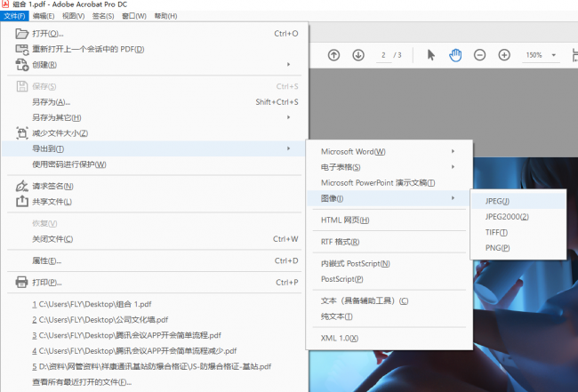Export as RTF 格式(R)
The height and width of the screenshot is (392, 578).
click(389, 242)
